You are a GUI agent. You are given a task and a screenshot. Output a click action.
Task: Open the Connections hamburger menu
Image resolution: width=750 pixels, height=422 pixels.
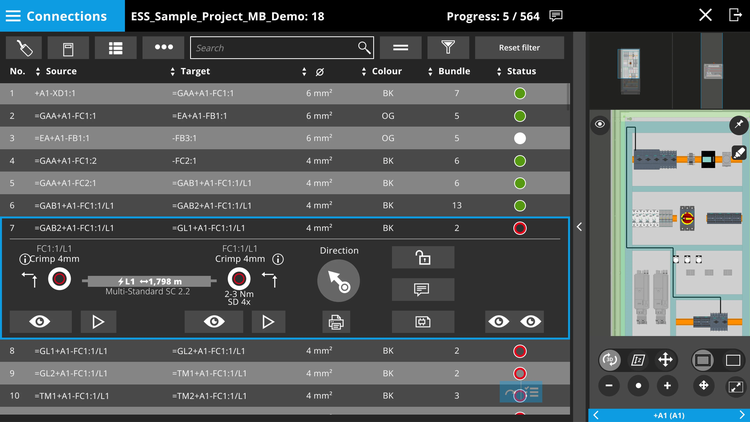point(13,16)
